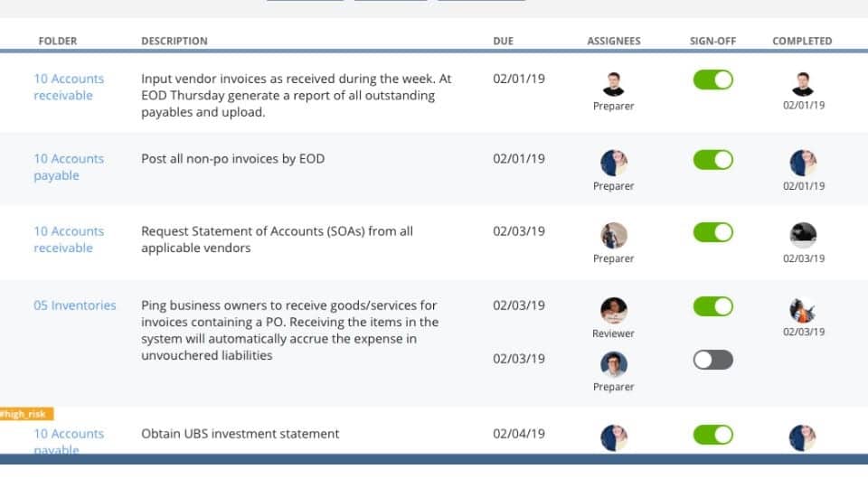
Task: Click the #high_risk tag label
Action: click(x=27, y=414)
